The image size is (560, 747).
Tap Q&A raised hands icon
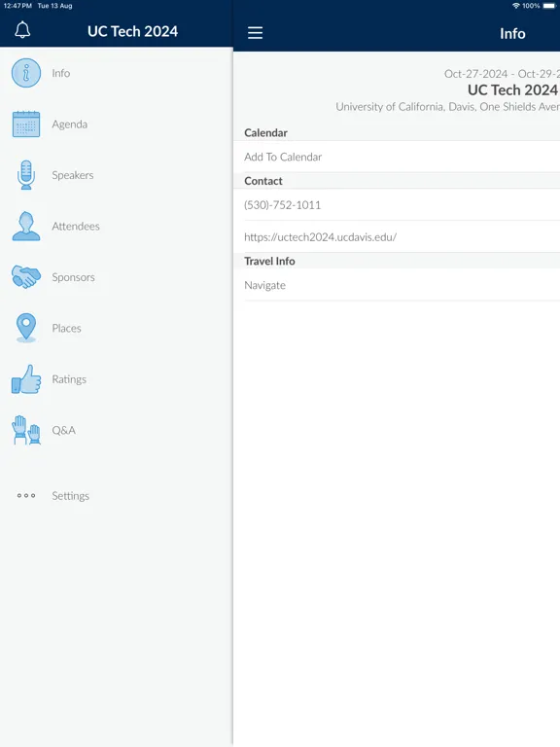point(26,430)
